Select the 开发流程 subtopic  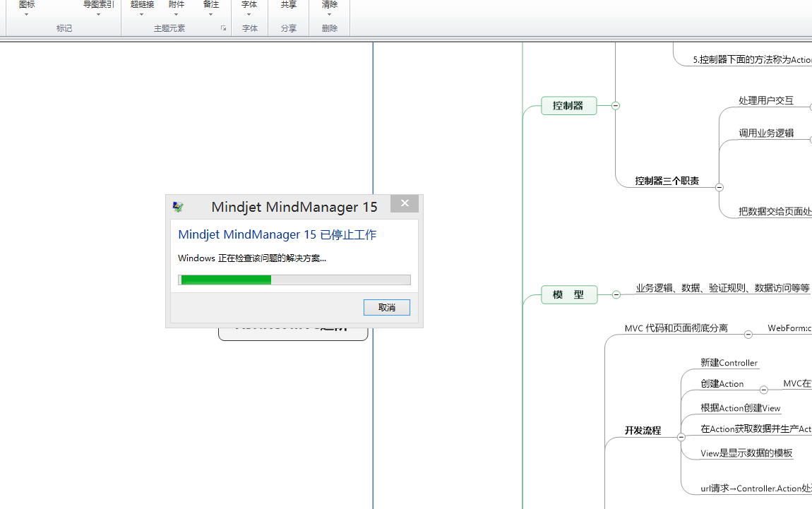(x=643, y=431)
